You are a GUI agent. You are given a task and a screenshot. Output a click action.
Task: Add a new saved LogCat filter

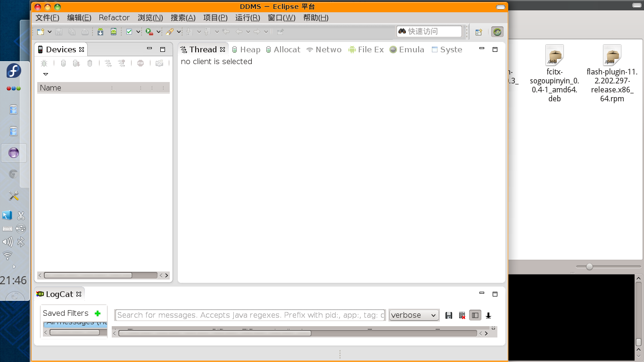(98, 313)
